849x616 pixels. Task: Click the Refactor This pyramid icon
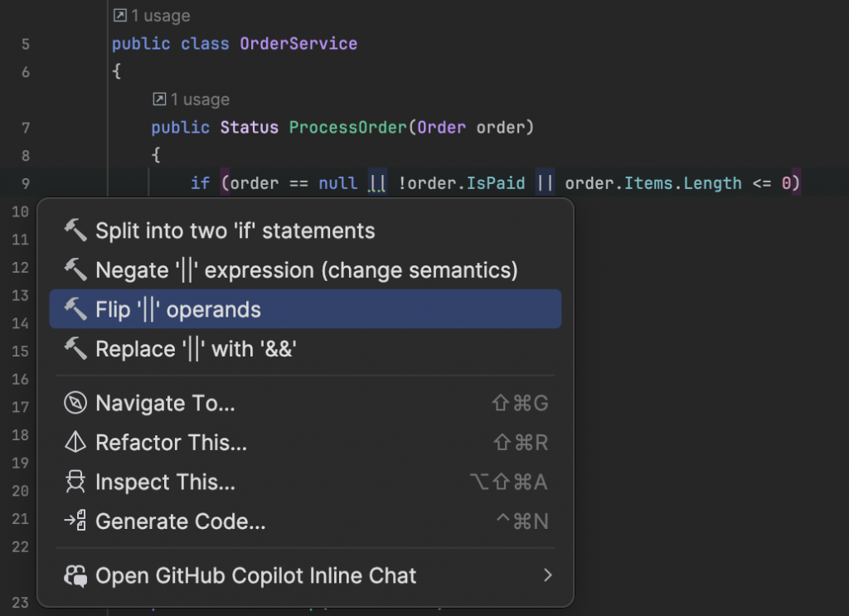(75, 443)
